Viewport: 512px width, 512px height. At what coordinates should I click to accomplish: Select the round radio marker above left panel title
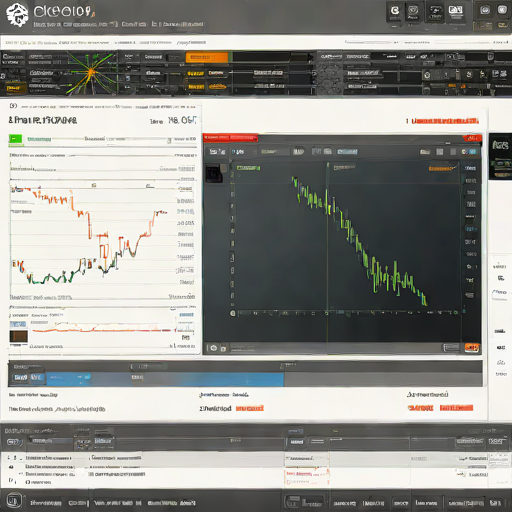pyautogui.click(x=13, y=106)
